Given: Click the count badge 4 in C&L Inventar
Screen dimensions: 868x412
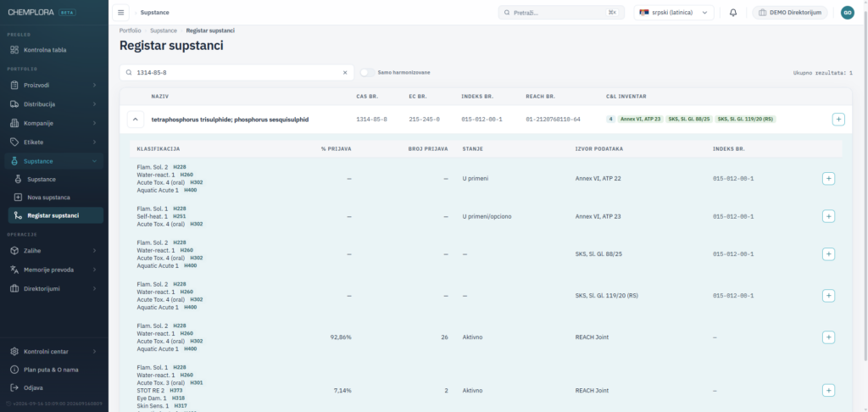Looking at the screenshot, I should pos(610,119).
